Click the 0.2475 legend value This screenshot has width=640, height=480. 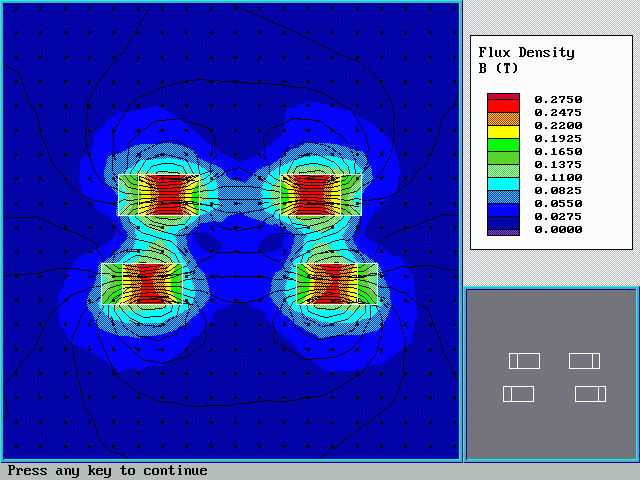(x=558, y=113)
